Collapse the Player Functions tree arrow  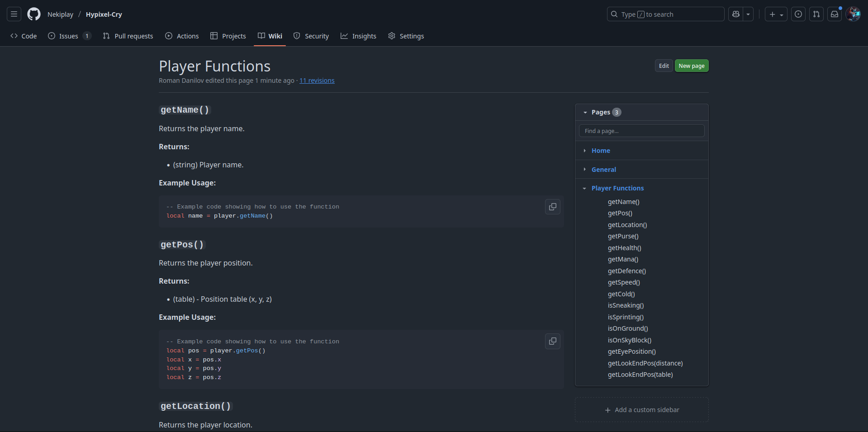coord(584,188)
